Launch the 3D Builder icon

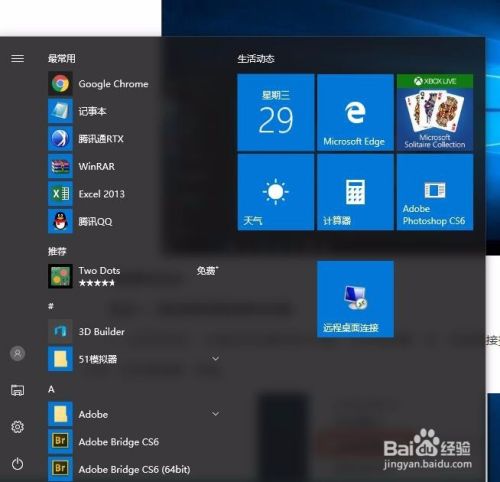pos(60,331)
